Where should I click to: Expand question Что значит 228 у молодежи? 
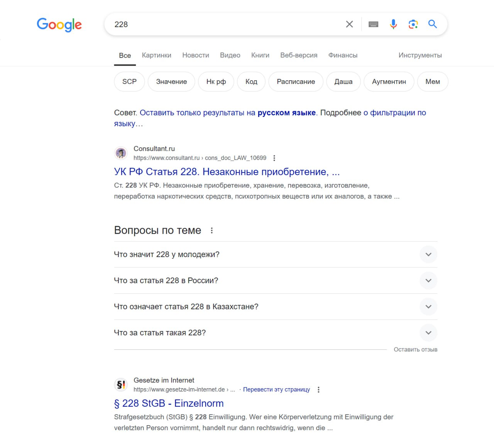tap(428, 255)
